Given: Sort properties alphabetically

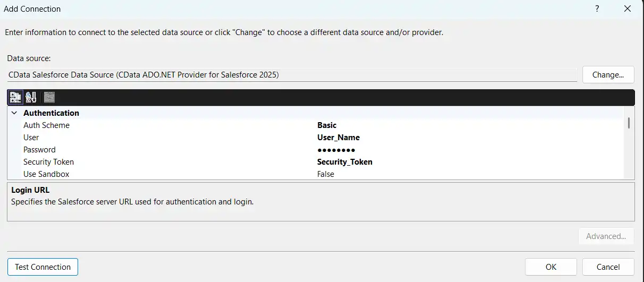Looking at the screenshot, I should 31,97.
